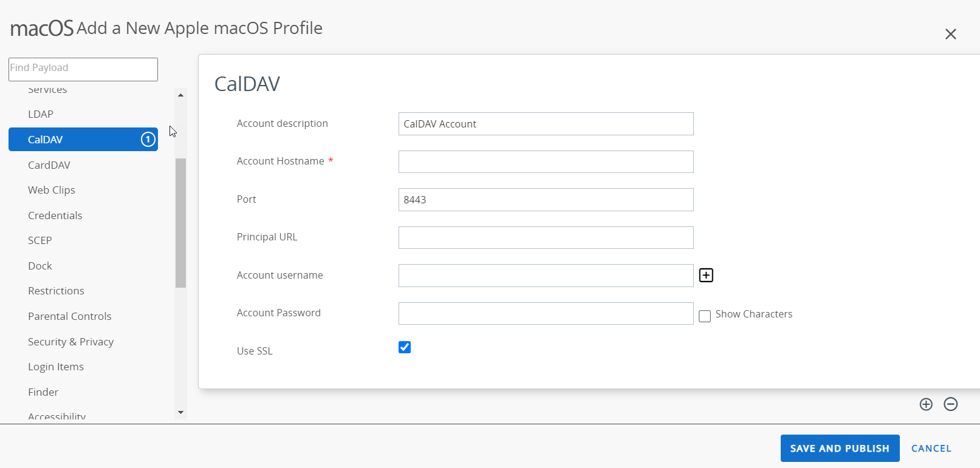Add another CalDAV payload with the circled plus icon
Screen dimensions: 980x468
[x=926, y=404]
